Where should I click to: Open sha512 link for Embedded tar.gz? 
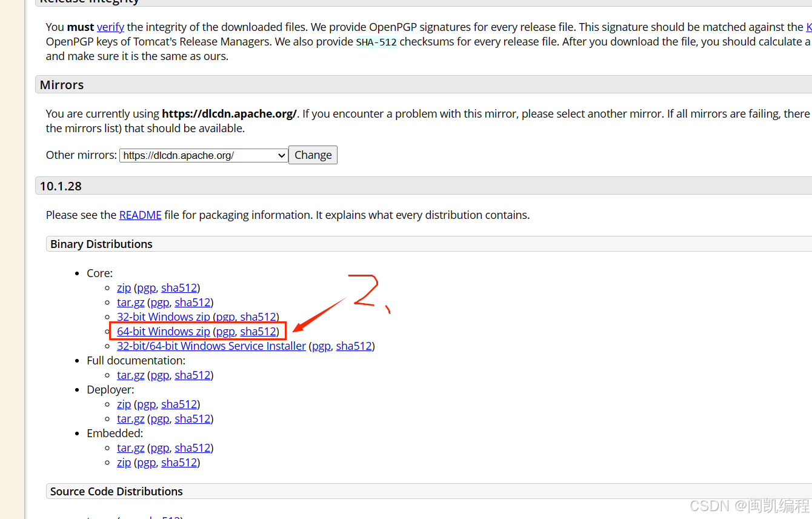(193, 447)
